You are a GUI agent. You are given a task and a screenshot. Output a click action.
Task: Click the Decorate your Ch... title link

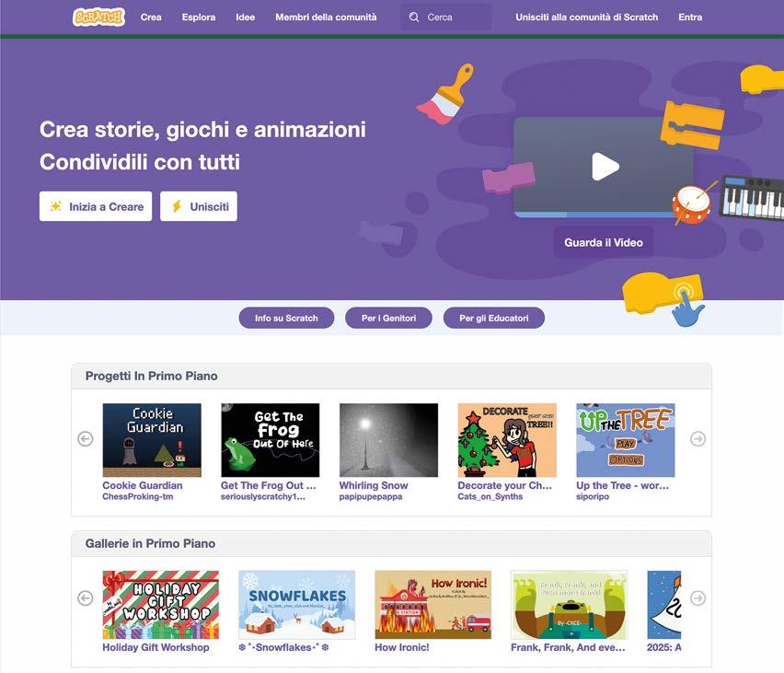[x=505, y=485]
